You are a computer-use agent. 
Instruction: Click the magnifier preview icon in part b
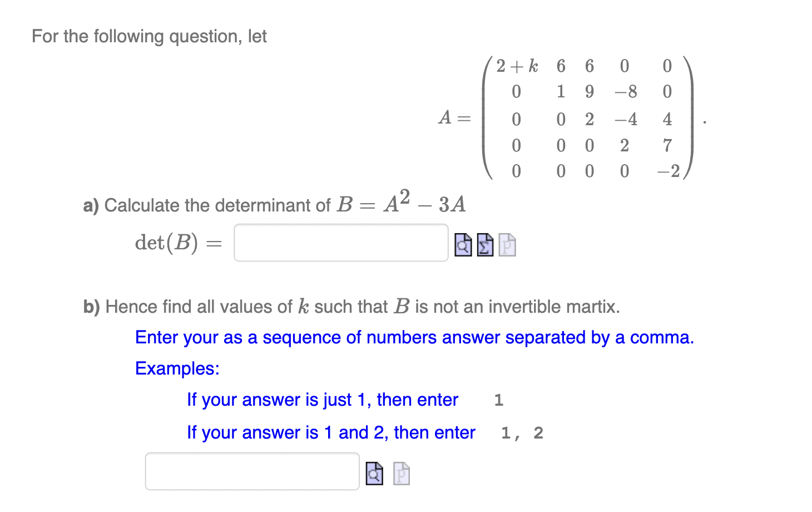click(x=374, y=472)
